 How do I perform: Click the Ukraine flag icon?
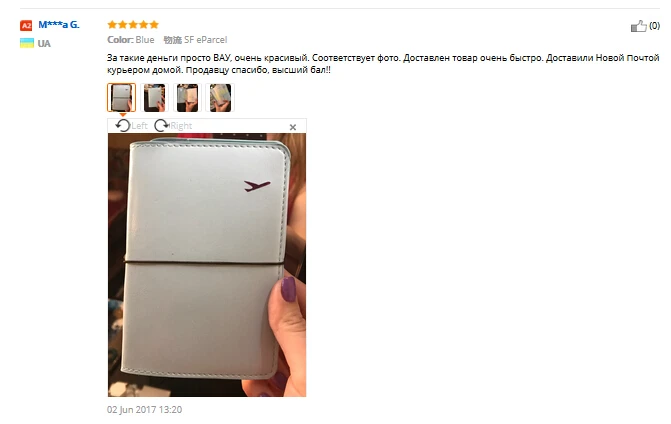pyautogui.click(x=27, y=43)
